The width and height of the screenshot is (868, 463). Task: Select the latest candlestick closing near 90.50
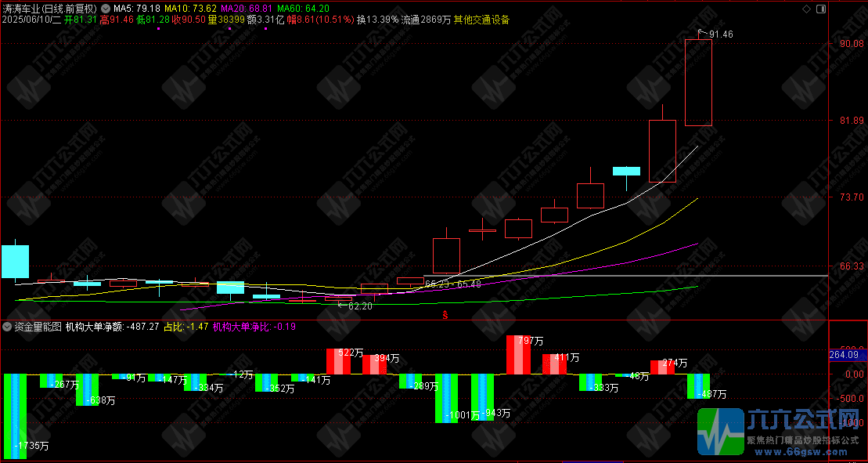(698, 82)
